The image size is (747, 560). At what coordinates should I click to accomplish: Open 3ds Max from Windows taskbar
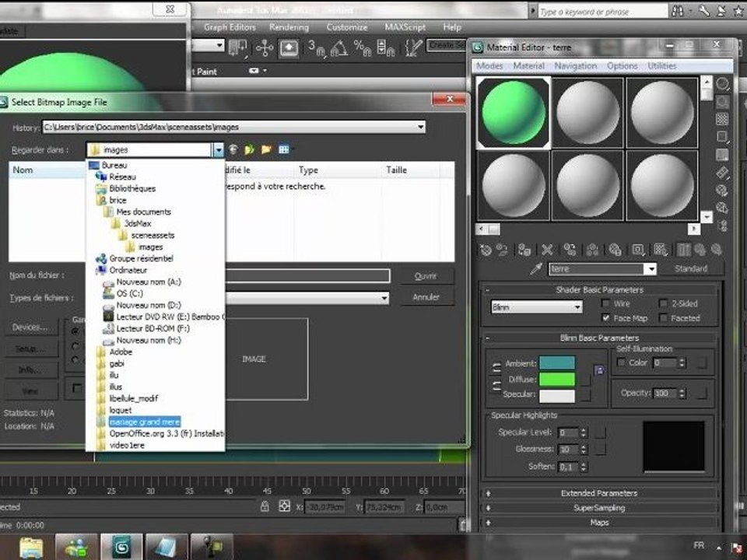121,547
